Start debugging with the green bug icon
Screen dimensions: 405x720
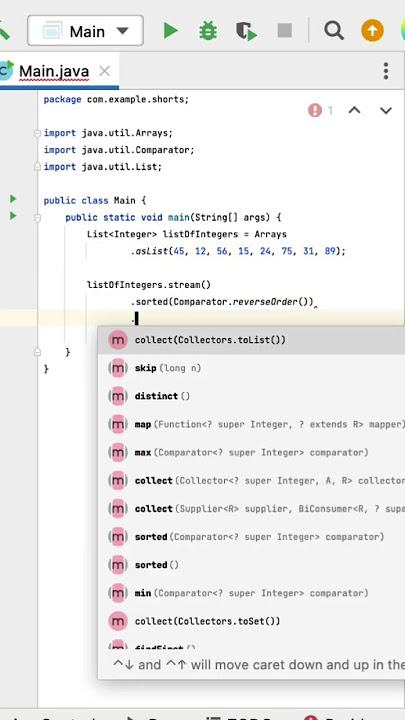pyautogui.click(x=208, y=31)
